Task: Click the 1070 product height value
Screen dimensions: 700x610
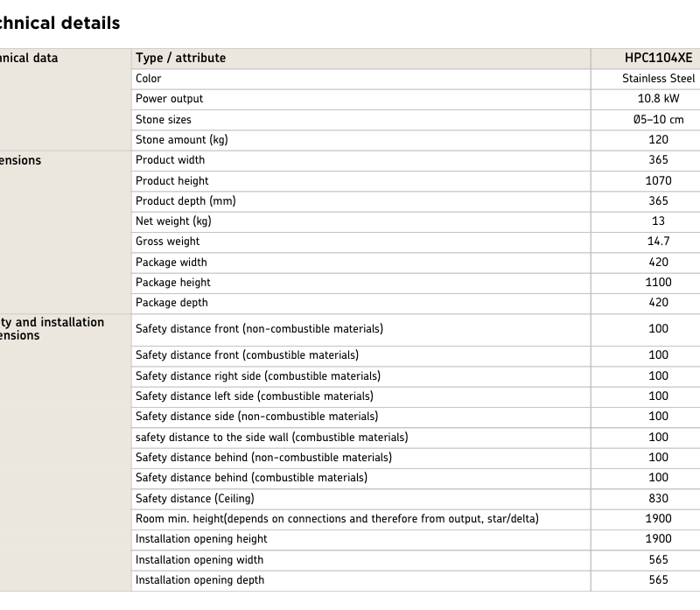Action: coord(658,181)
